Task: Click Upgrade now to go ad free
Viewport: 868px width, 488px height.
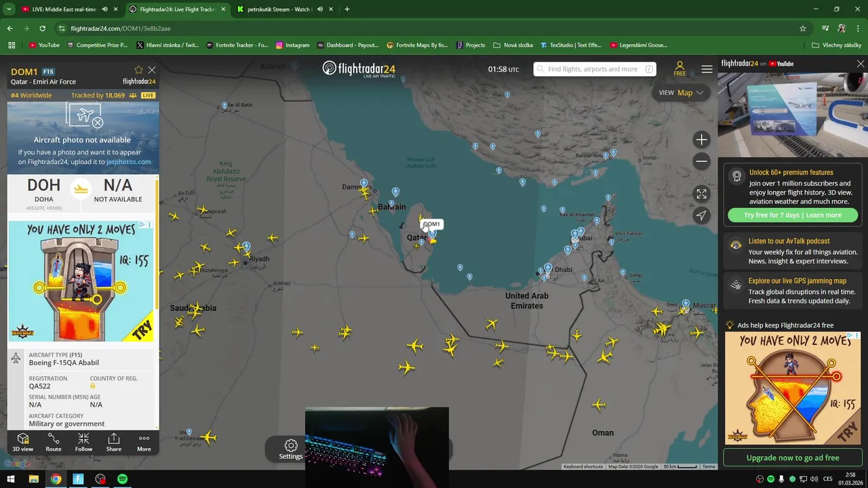Action: [x=793, y=457]
